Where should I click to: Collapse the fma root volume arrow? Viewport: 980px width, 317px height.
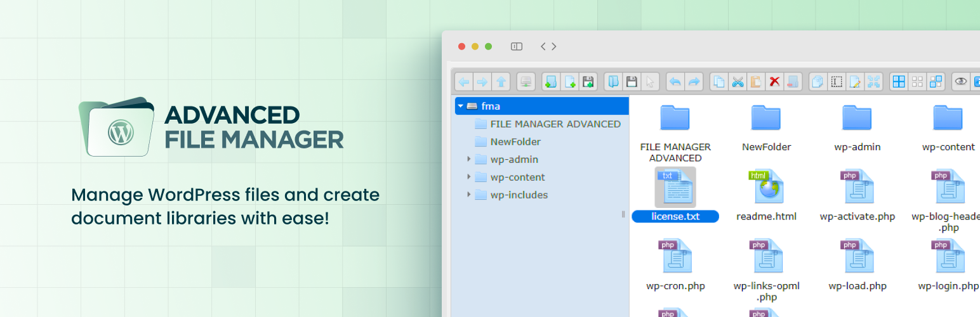[x=461, y=106]
